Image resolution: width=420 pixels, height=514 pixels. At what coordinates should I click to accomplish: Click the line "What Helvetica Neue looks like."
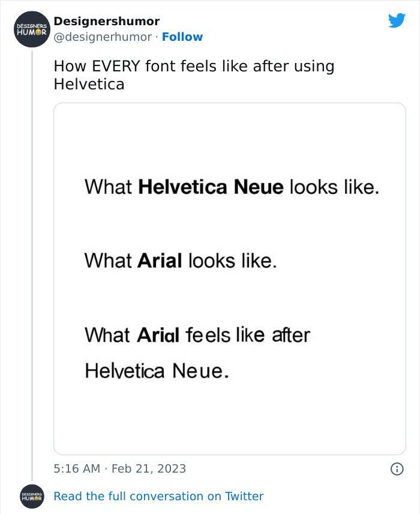pos(232,187)
